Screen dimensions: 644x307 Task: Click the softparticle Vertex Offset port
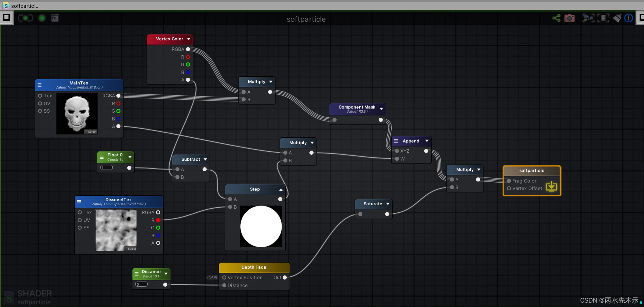(x=509, y=188)
